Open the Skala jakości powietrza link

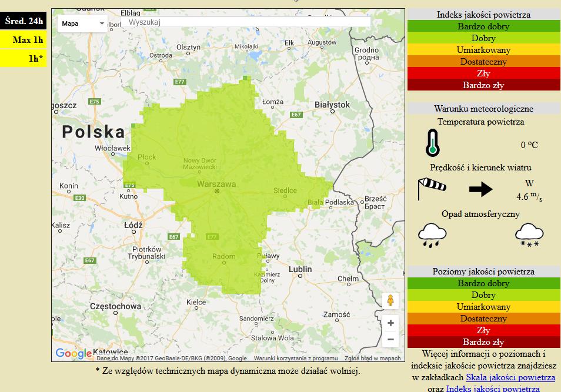coord(510,377)
